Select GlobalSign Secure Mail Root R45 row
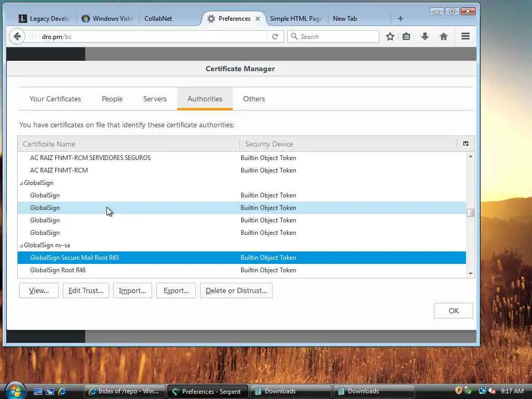Image resolution: width=532 pixels, height=399 pixels. tap(242, 258)
